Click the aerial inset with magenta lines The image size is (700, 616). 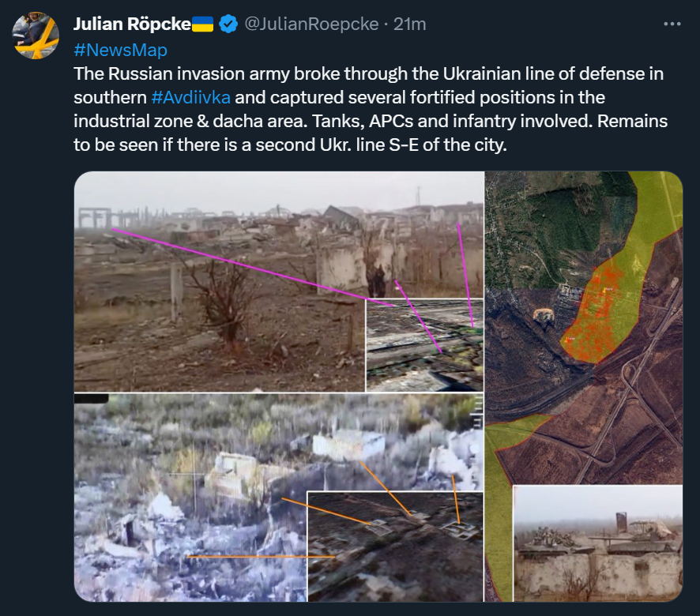click(x=424, y=345)
